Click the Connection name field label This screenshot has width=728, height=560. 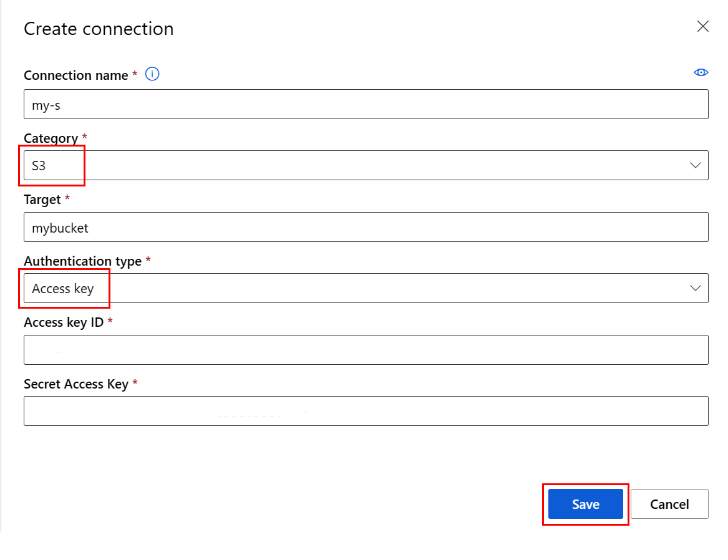(x=75, y=75)
